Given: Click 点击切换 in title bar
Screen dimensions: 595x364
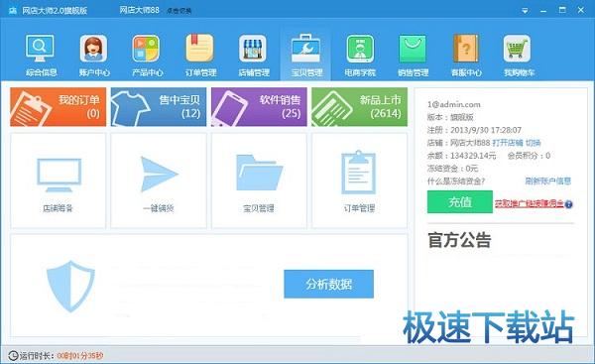Looking at the screenshot, I should [x=178, y=11].
